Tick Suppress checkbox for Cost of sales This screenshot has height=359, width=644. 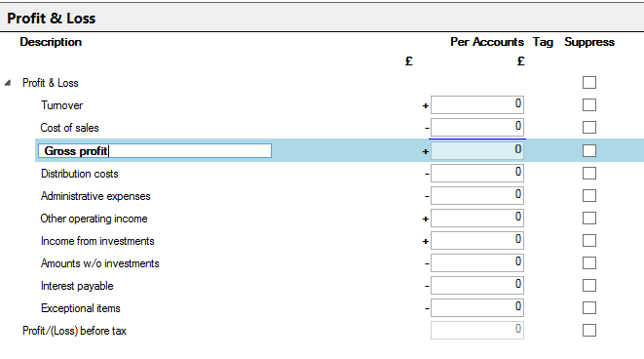(589, 127)
